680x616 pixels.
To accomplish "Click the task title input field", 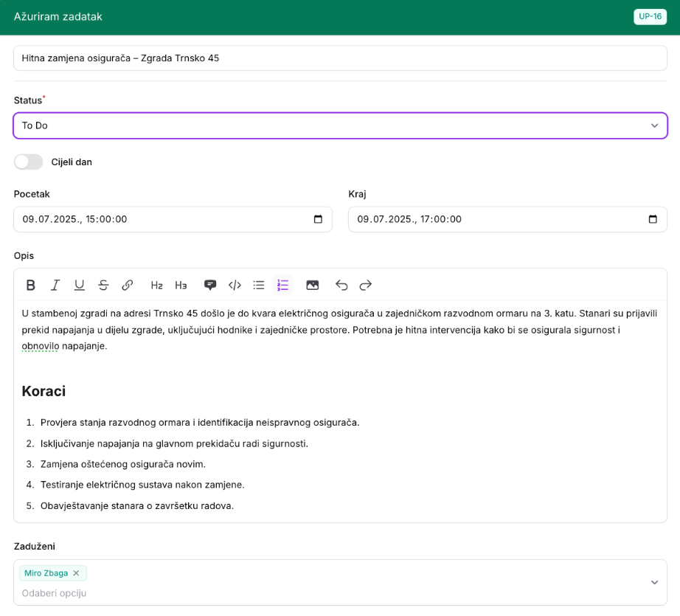I will (x=340, y=58).
